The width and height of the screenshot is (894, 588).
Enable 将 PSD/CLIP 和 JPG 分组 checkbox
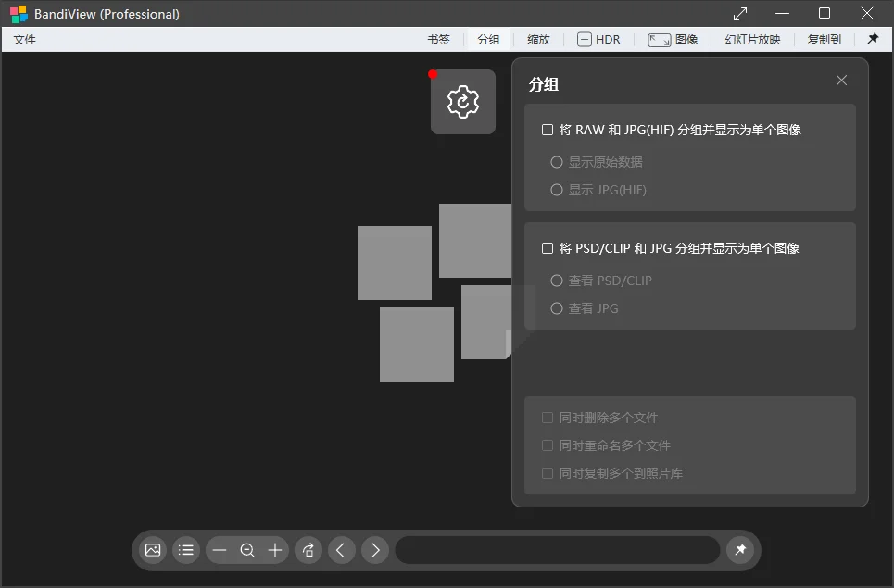pos(548,248)
